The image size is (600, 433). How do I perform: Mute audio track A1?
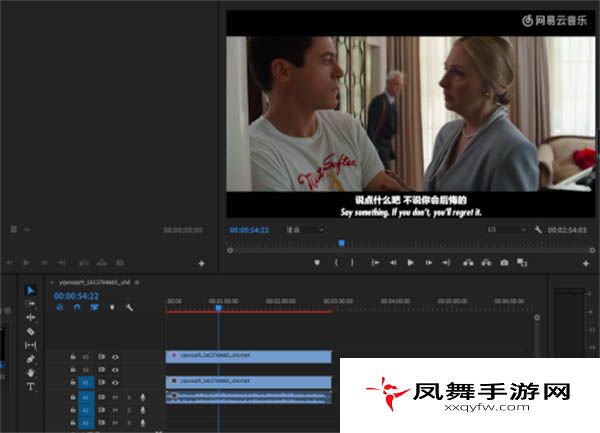[115, 397]
